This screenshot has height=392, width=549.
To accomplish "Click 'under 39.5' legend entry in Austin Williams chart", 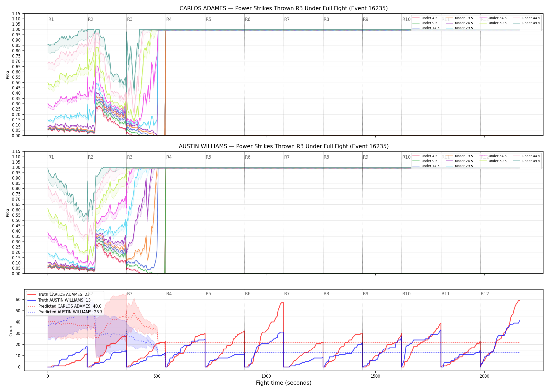I will [493, 161].
